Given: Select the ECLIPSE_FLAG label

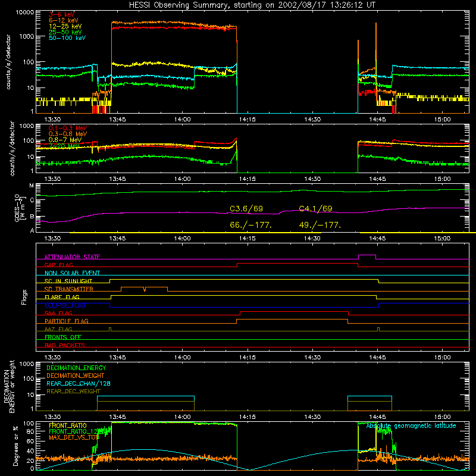Looking at the screenshot, I should [x=65, y=305].
